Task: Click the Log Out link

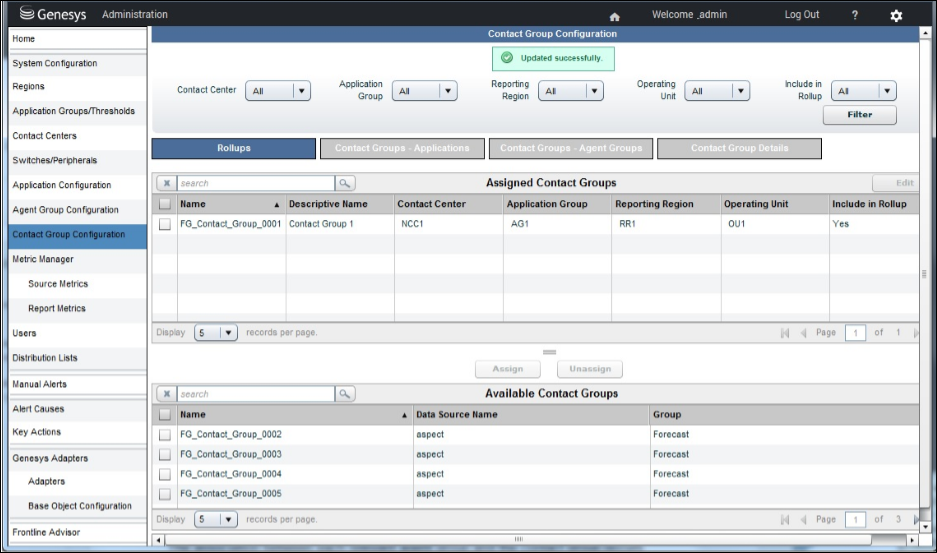Action: click(x=801, y=15)
